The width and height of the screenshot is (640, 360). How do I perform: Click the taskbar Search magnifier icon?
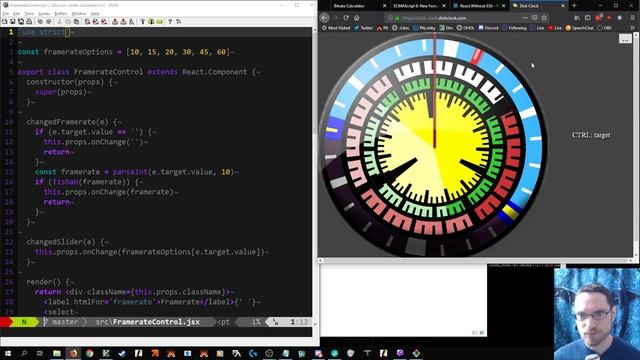coord(24,353)
